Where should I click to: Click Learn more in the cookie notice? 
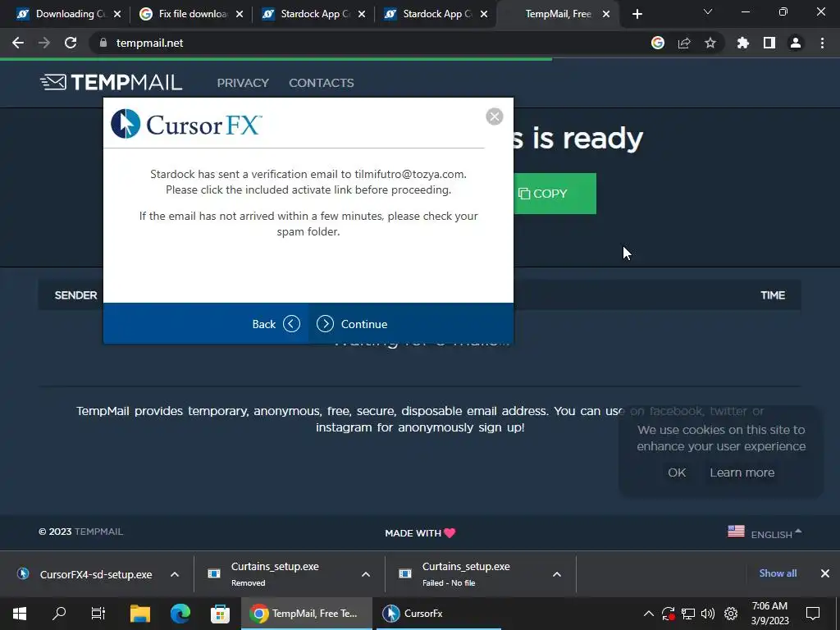coord(742,472)
